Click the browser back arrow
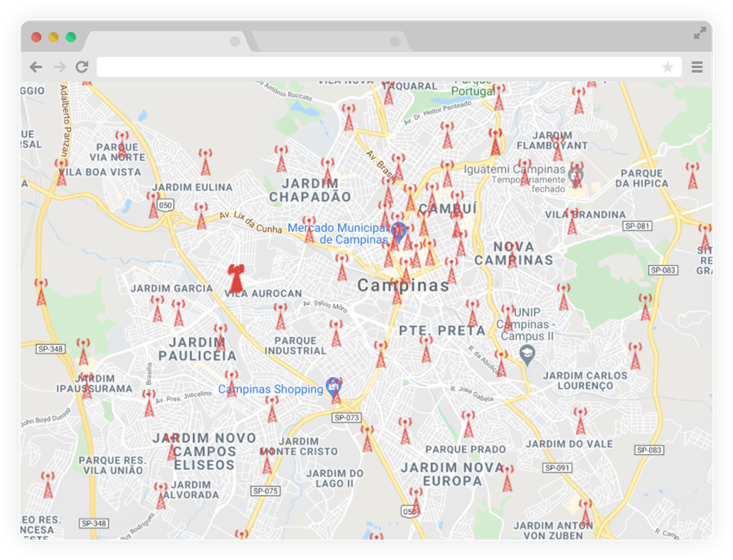 (36, 68)
